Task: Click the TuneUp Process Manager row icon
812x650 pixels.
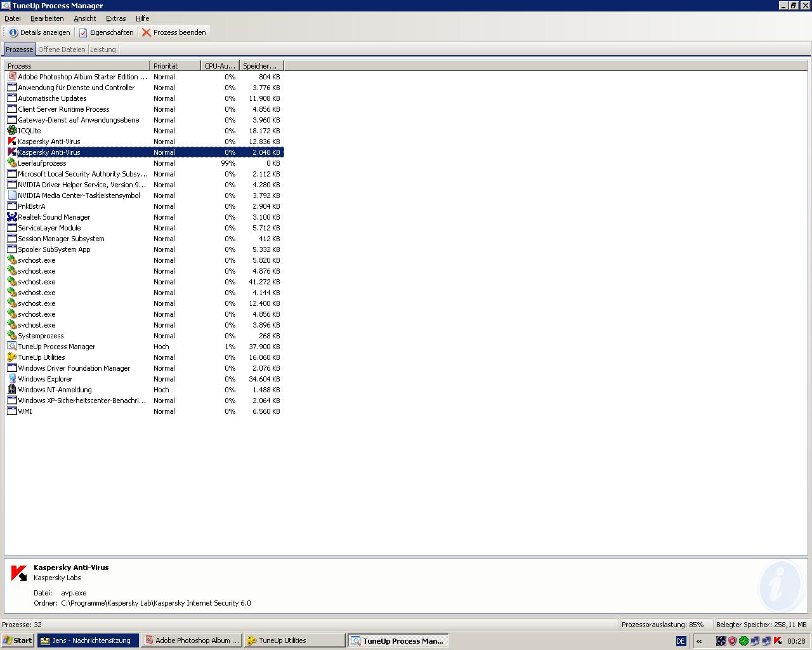Action: coord(12,347)
